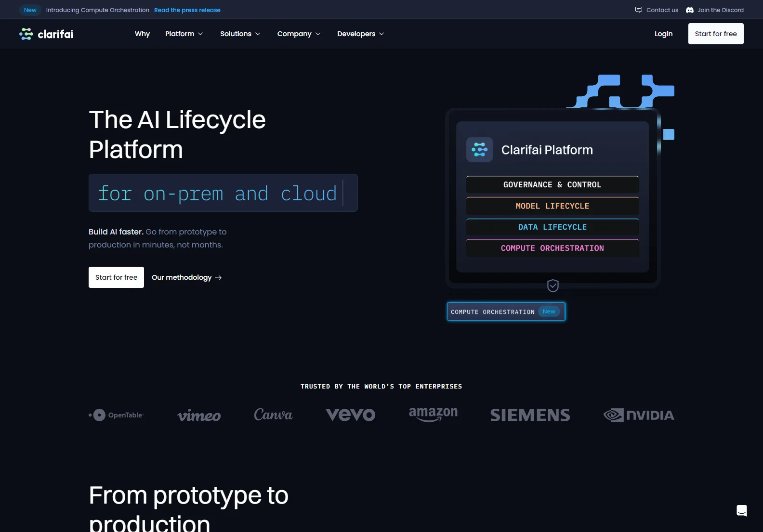This screenshot has height=532, width=763.
Task: Click the 'Clarifai Platform' card title
Action: 547,150
